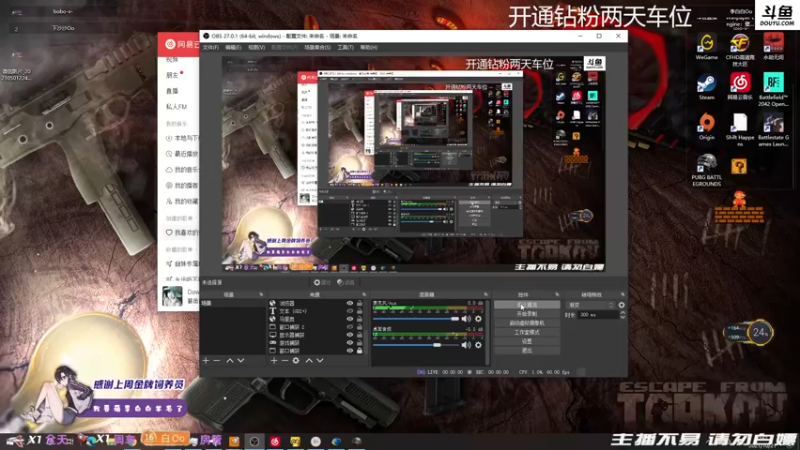Image resolution: width=800 pixels, height=450 pixels.
Task: Open 帮助(H) menu in OBS
Action: point(369,47)
